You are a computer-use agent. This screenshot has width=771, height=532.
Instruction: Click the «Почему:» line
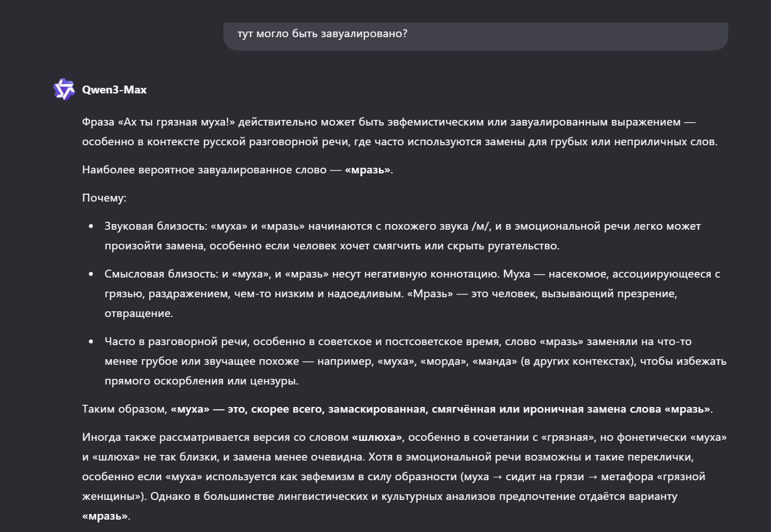(104, 198)
